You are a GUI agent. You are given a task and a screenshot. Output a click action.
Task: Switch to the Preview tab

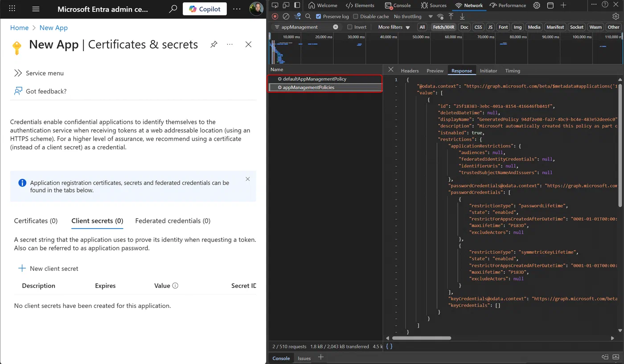(x=435, y=70)
